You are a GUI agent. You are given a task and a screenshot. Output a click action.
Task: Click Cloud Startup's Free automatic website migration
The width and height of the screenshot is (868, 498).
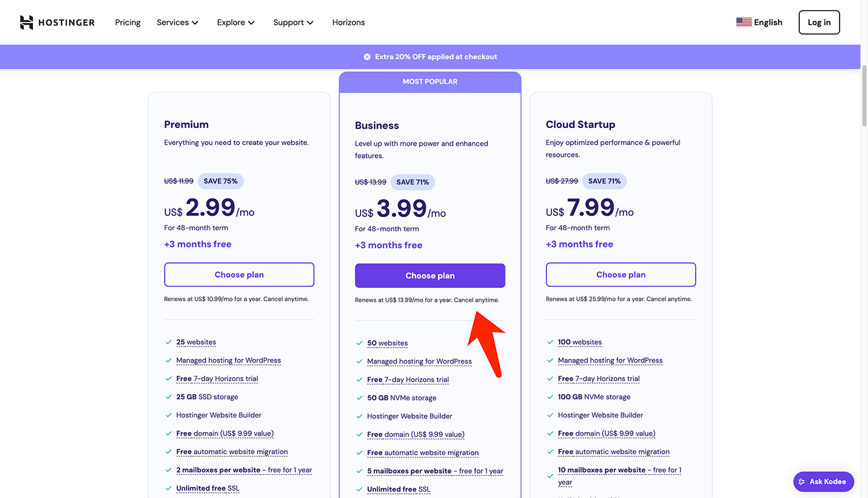614,452
